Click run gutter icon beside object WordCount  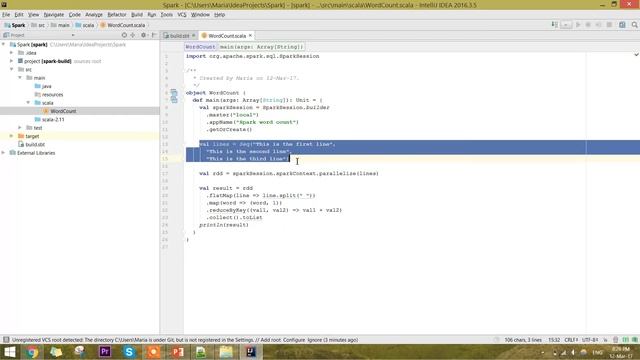[x=174, y=93]
